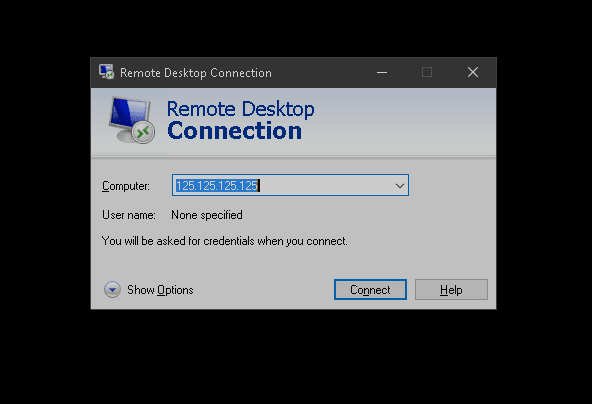Click the Remote Desktop title bar icon
Screen dimensions: 592x404
click(x=106, y=72)
